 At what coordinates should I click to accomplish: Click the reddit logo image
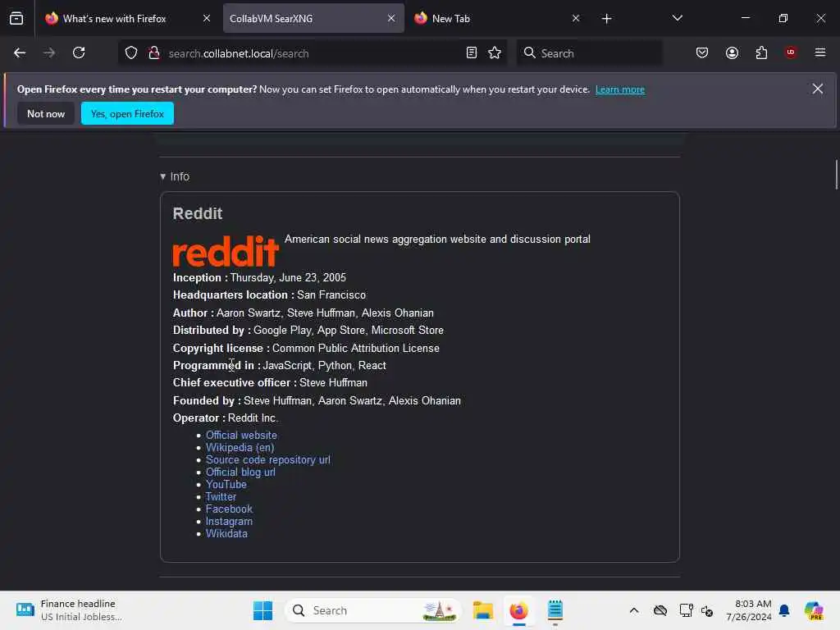(226, 251)
